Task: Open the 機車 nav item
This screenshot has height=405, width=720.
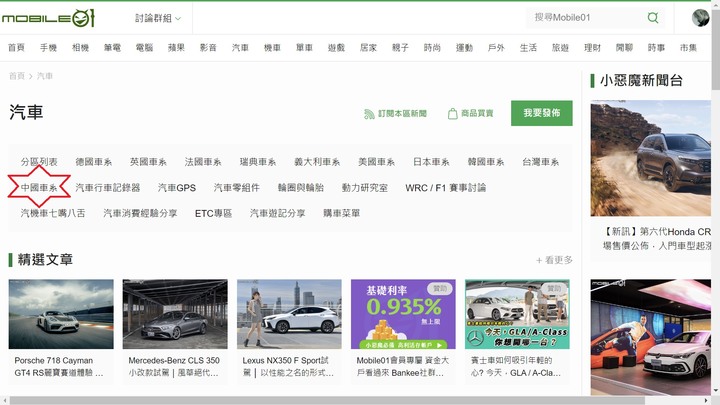Action: 272,48
